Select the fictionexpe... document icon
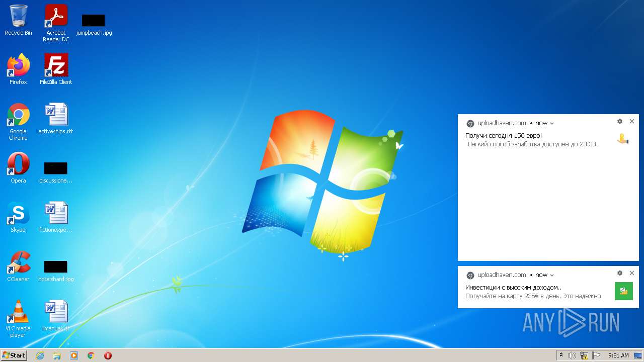 tap(56, 217)
